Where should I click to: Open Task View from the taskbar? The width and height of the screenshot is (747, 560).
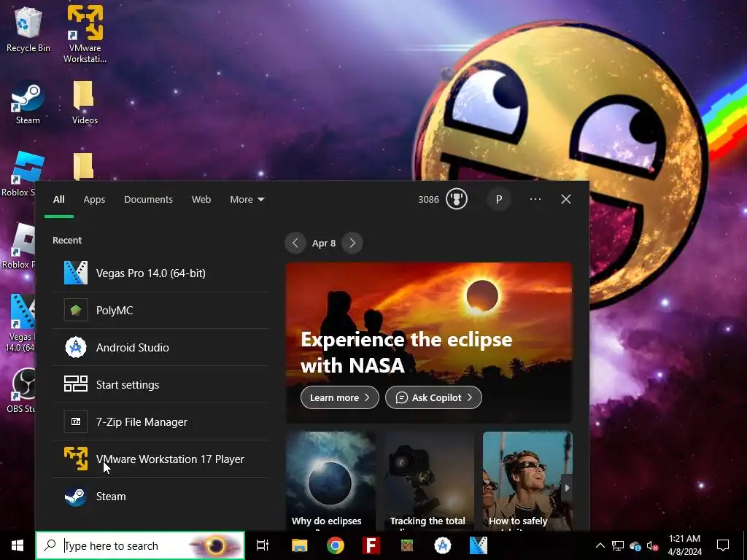pyautogui.click(x=263, y=545)
